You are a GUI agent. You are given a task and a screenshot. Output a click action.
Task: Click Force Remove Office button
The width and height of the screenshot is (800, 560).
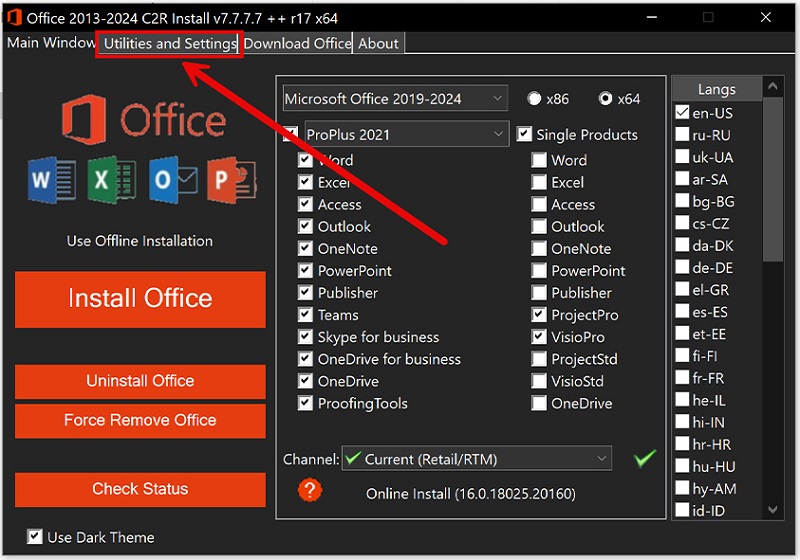(140, 420)
